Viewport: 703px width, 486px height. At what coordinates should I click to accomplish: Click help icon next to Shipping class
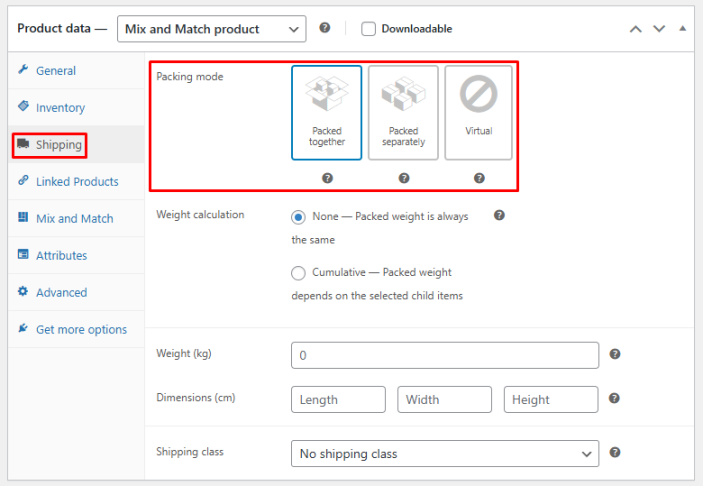[x=615, y=452]
